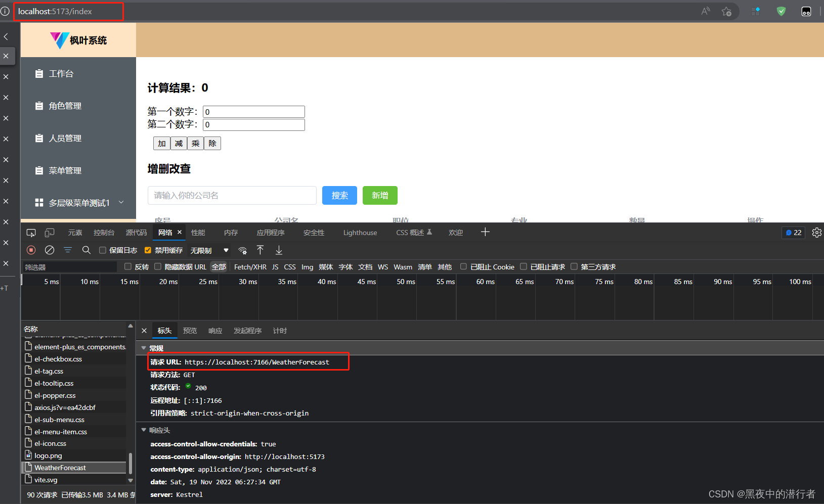Image resolution: width=824 pixels, height=504 pixels.
Task: Click the 22 issues badge
Action: click(794, 233)
